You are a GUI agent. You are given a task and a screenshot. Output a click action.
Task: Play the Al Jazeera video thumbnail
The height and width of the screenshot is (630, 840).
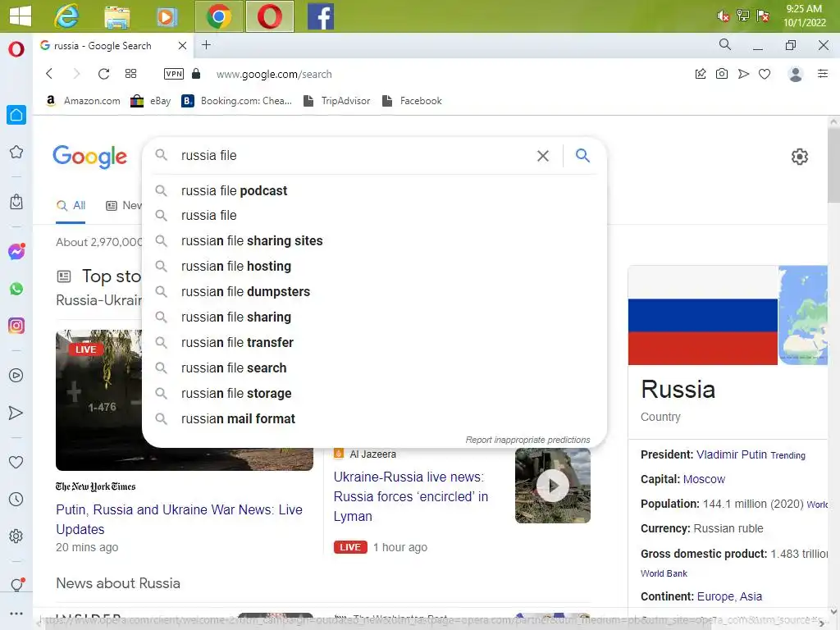pos(552,486)
